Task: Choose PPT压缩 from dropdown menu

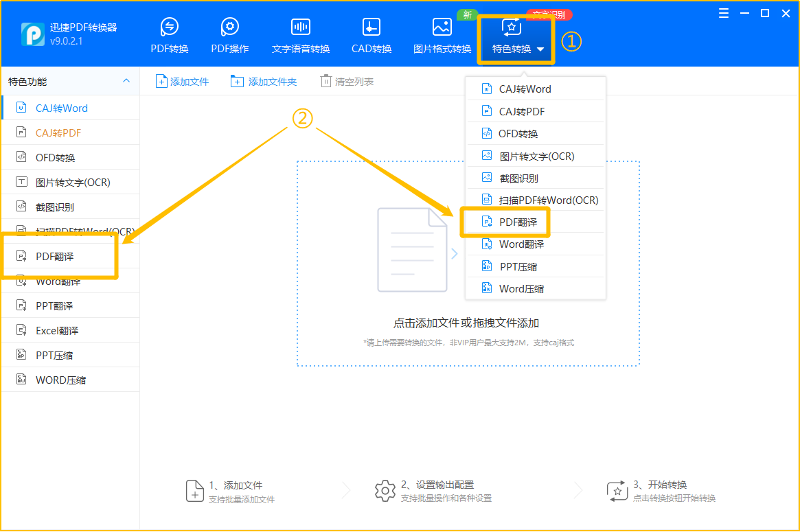Action: pyautogui.click(x=535, y=267)
